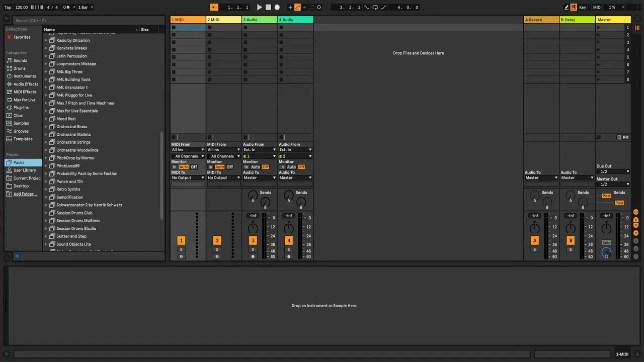Solo track 1 MIDI
Screen dimensions: 644x362
pos(181,250)
